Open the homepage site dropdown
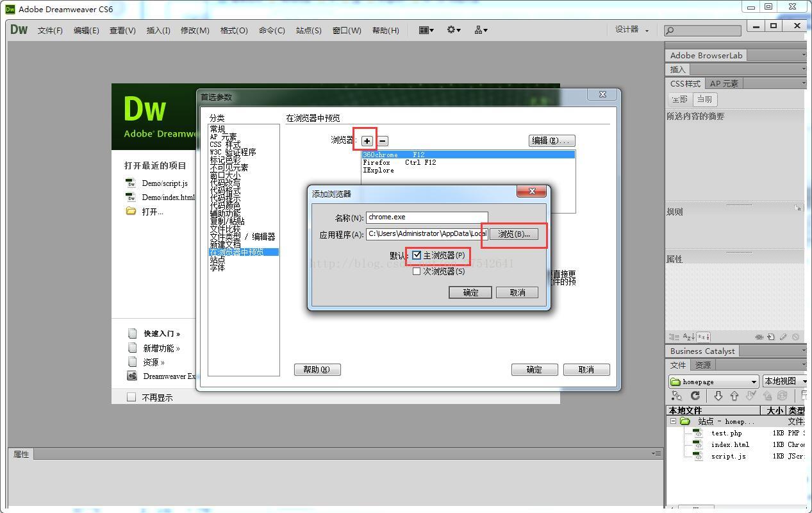This screenshot has height=513, width=812. 713,382
